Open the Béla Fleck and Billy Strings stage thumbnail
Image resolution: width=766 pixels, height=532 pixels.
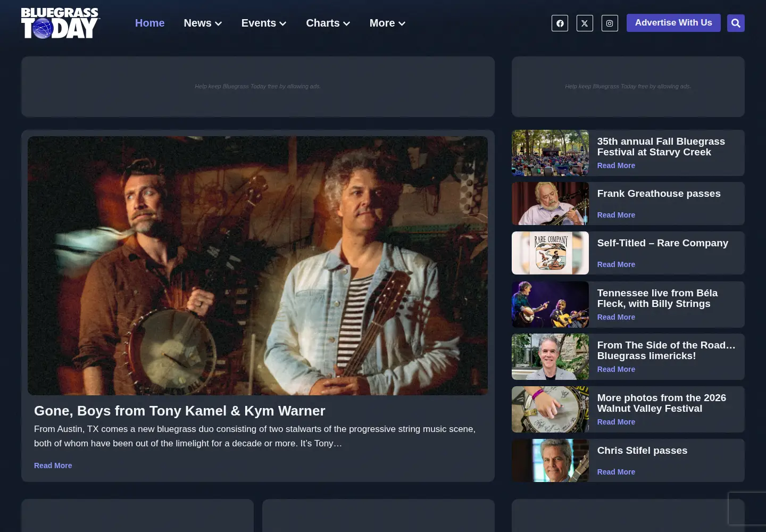pyautogui.click(x=550, y=304)
